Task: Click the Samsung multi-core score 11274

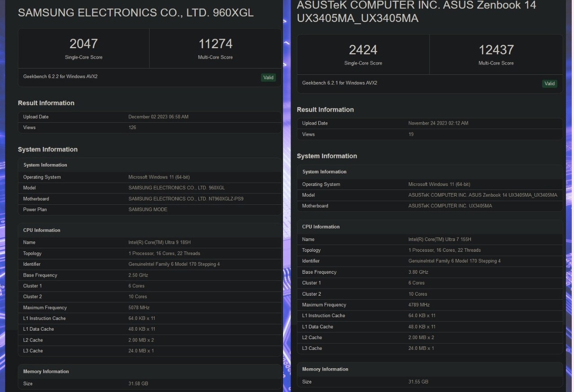Action: [215, 44]
